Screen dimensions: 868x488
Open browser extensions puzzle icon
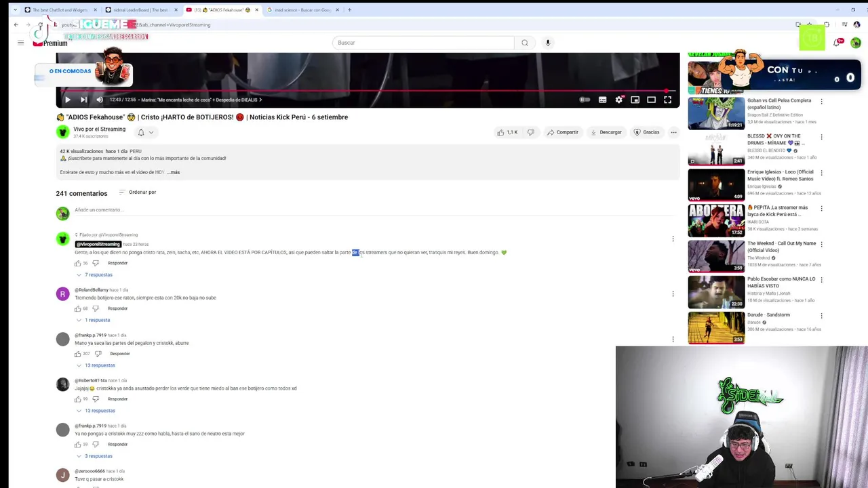click(827, 24)
